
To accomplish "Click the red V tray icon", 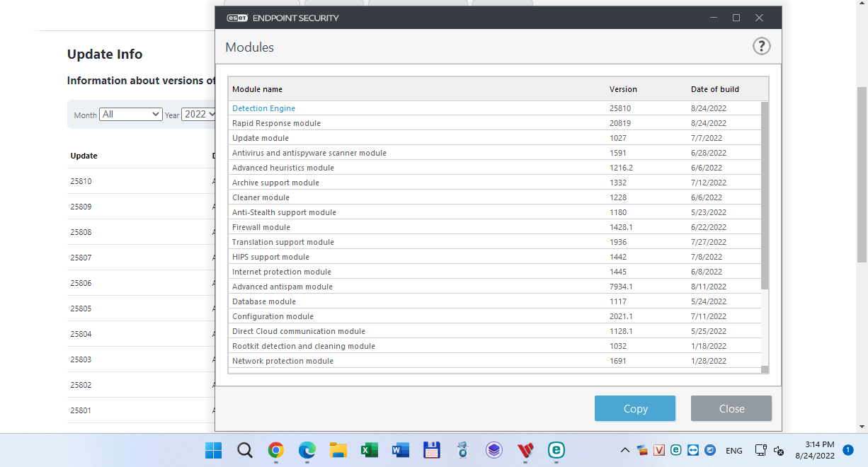I will [x=659, y=450].
